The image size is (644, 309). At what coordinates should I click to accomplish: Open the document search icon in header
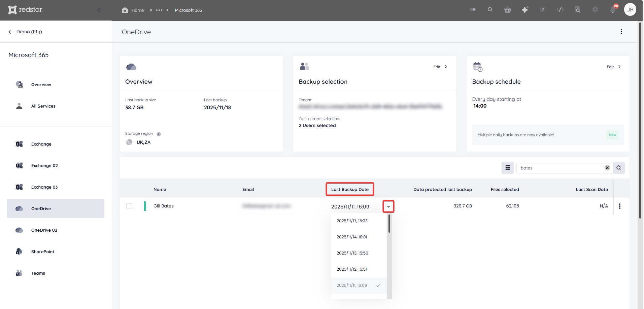point(578,9)
